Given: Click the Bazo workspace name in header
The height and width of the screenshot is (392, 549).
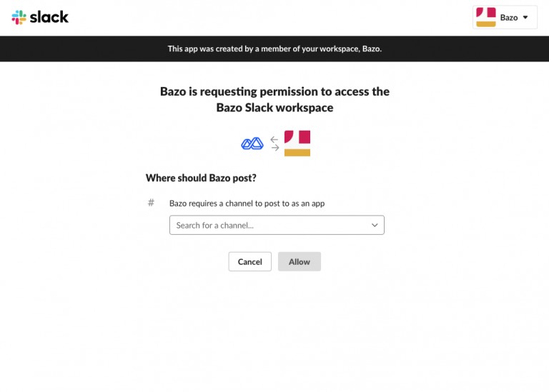Looking at the screenshot, I should (509, 17).
